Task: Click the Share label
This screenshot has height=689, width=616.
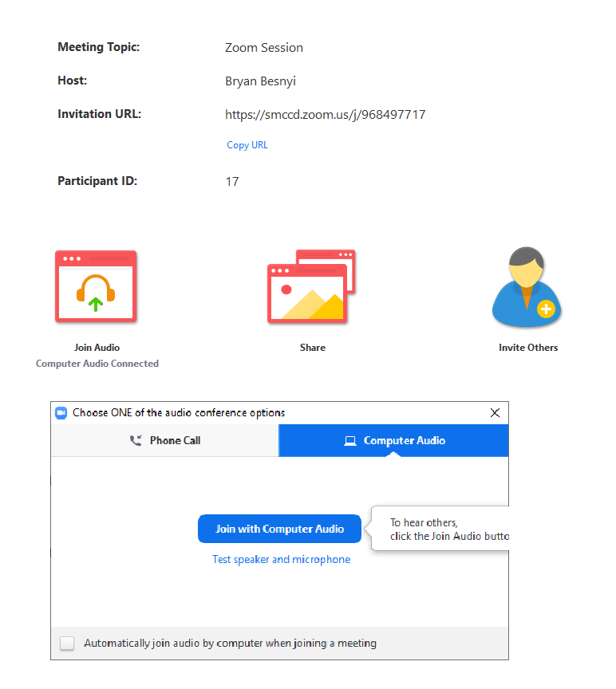Action: click(x=313, y=348)
